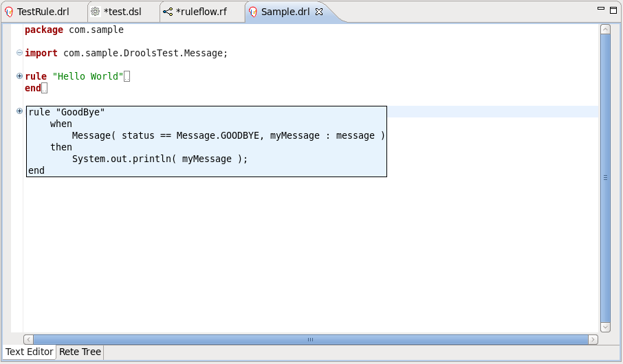Click the "System.out.println( myMessage );" line
The width and height of the screenshot is (623, 364).
[160, 159]
